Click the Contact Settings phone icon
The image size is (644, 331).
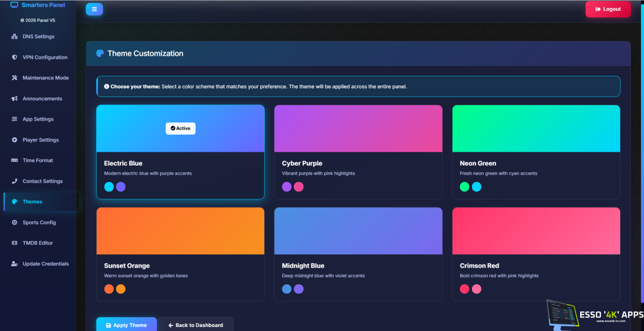click(15, 181)
